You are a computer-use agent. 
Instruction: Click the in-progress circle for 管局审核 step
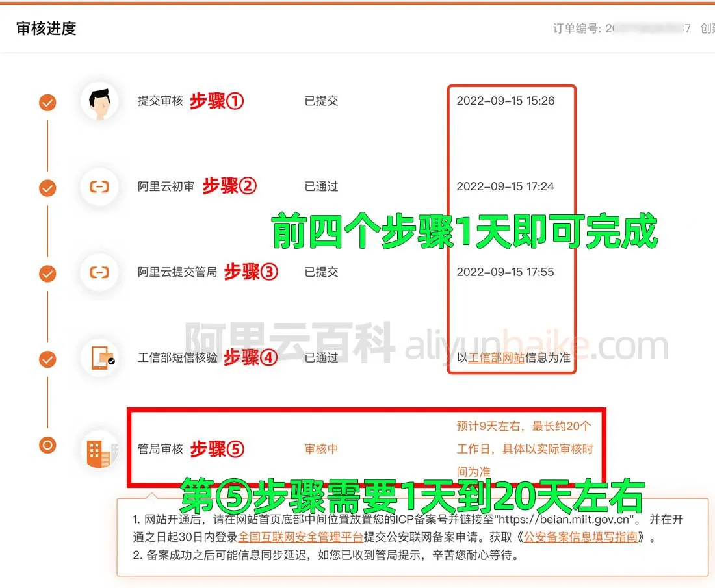pos(47,445)
